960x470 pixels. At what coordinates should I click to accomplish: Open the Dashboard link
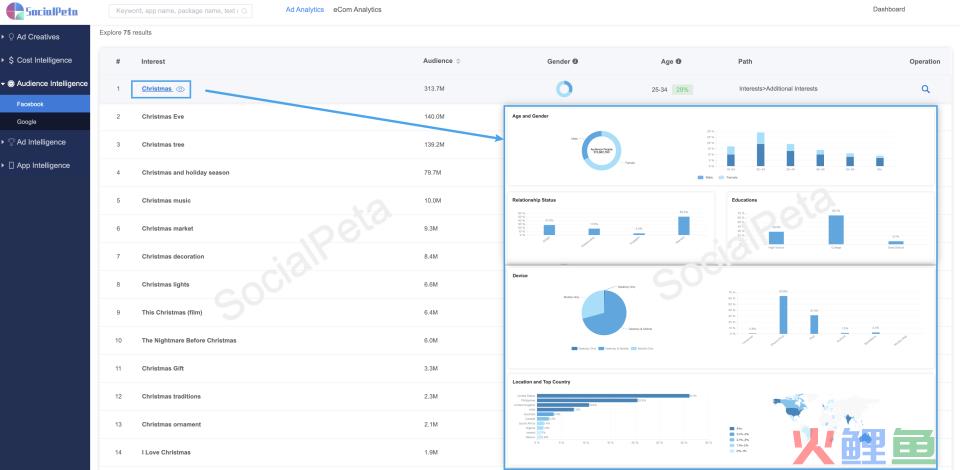(888, 9)
